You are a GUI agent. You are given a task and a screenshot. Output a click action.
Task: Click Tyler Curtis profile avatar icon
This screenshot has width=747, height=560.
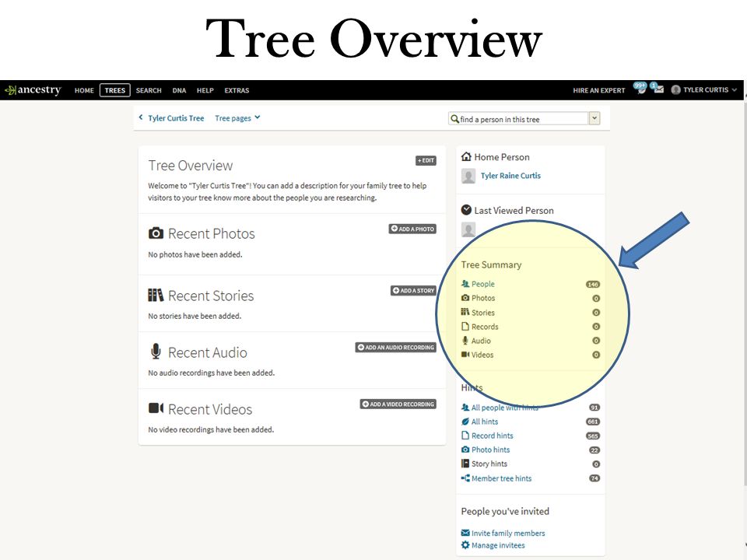675,90
